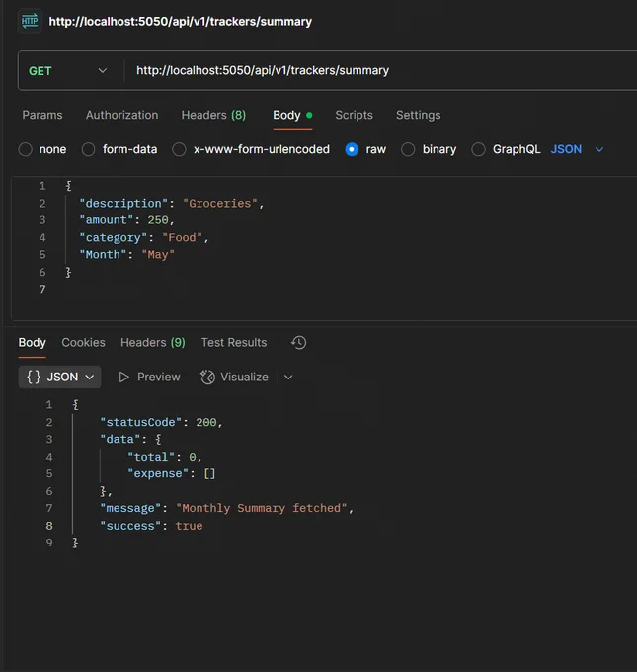Click the curly braces JSON format icon
This screenshot has width=637, height=672.
pyautogui.click(x=34, y=378)
